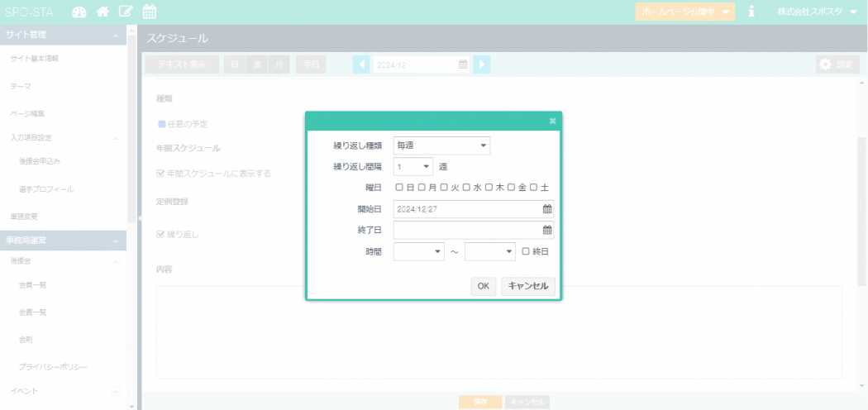This screenshot has width=868, height=410.
Task: Open the 繰り返し種類 dropdown showing 毎週
Action: tap(441, 145)
